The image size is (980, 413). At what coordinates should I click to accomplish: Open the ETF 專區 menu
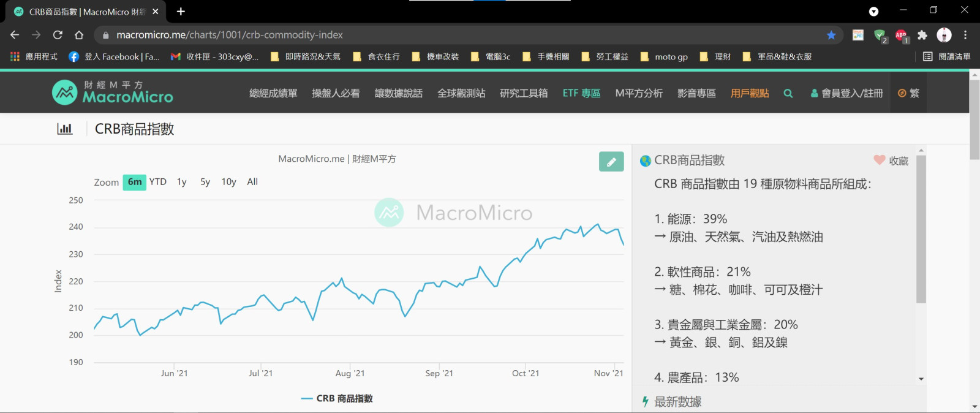point(581,93)
